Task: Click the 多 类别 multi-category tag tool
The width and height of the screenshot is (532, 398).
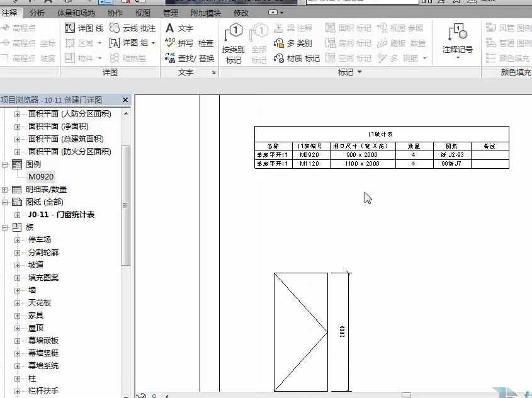Action: 293,43
